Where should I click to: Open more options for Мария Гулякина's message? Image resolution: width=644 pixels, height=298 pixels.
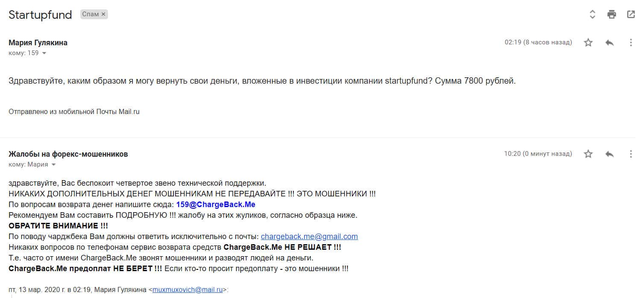click(x=631, y=43)
